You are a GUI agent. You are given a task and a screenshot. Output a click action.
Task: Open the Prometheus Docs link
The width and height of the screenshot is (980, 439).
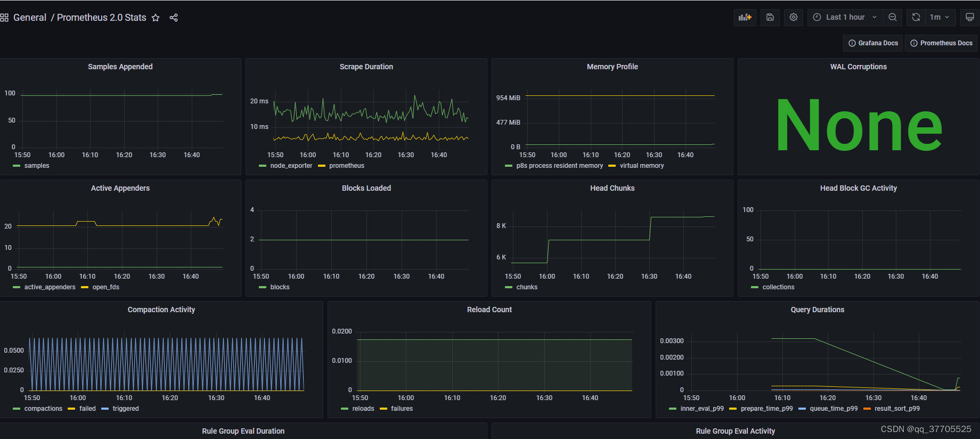[x=941, y=43]
